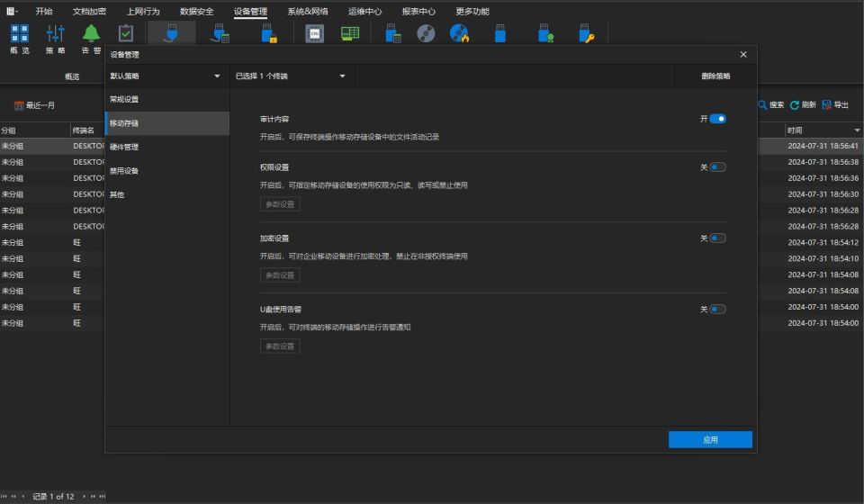Screen dimensions: 864x504
Task: Switch to 禁用设备 in the sidebar
Action: coord(167,171)
